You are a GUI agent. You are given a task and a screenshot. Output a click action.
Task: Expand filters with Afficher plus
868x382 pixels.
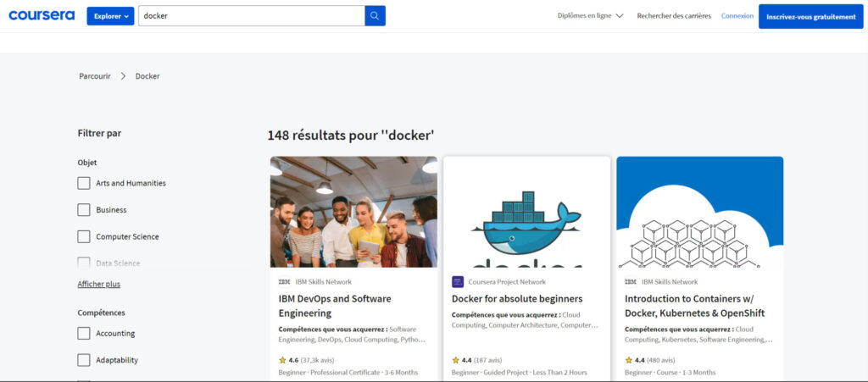click(99, 285)
